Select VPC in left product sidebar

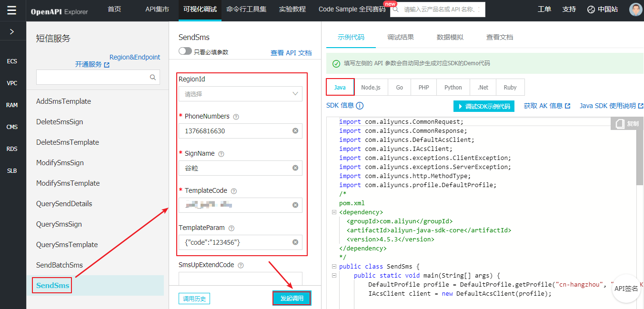(12, 83)
